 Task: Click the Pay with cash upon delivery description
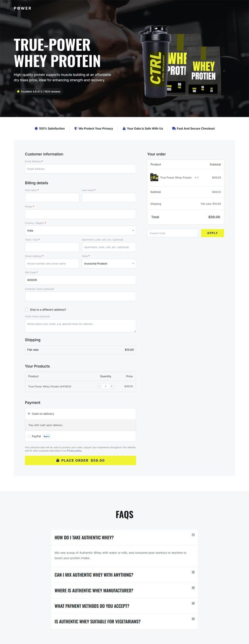pyautogui.click(x=46, y=425)
